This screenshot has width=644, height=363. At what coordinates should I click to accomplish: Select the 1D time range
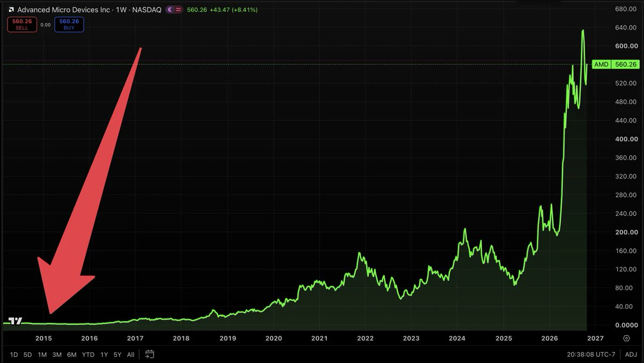[14, 354]
